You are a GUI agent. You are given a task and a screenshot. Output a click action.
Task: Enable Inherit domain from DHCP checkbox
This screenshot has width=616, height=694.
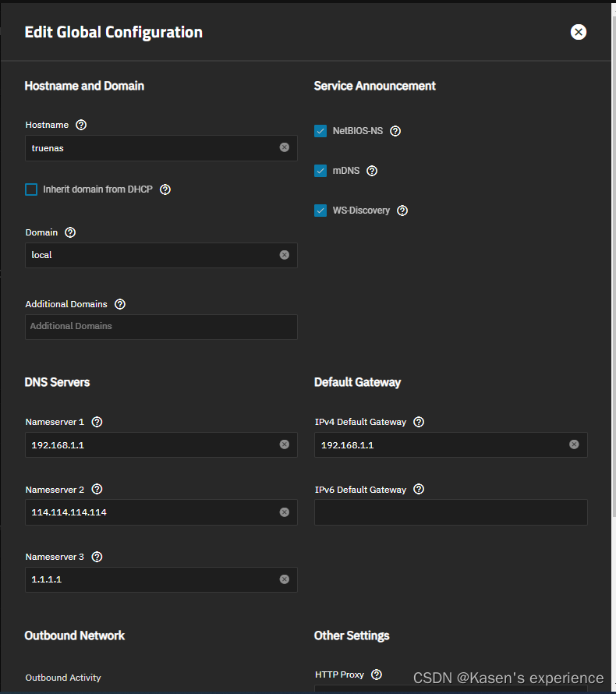(31, 189)
